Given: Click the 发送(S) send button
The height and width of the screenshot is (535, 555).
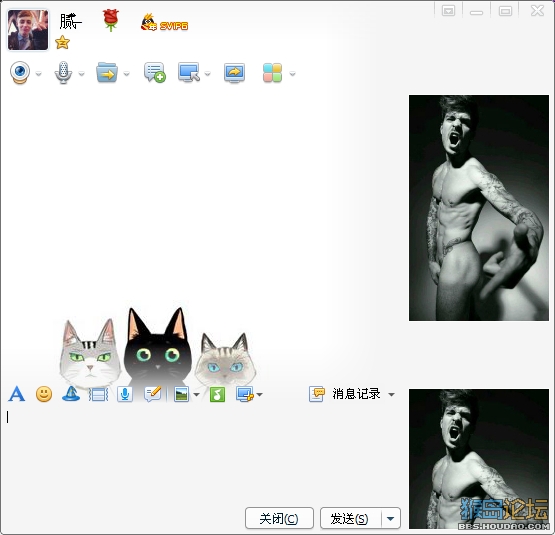Looking at the screenshot, I should tap(350, 518).
